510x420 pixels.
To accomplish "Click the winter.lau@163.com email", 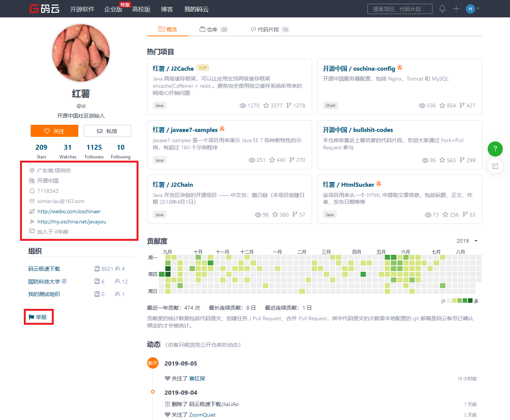I will (61, 201).
